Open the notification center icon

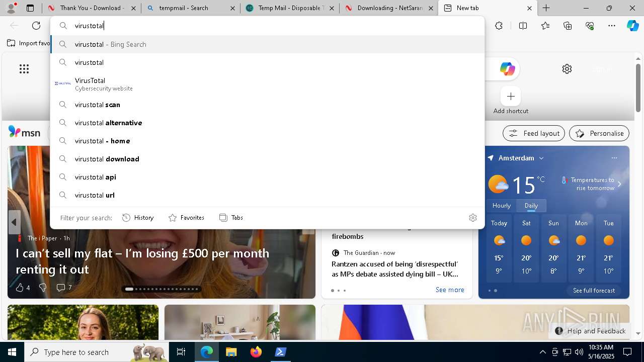click(x=627, y=352)
